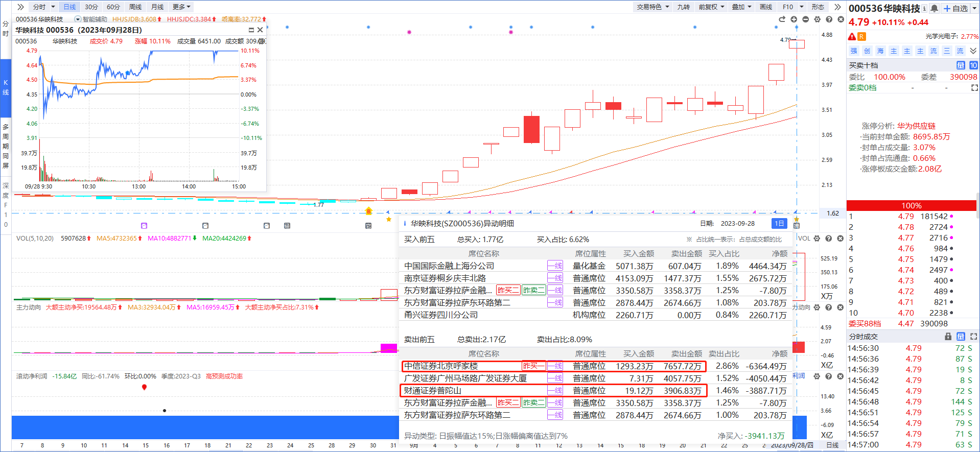Screen dimensions: 980x452
Task: Click the gold star marker near 异动明细
Action: (389, 219)
